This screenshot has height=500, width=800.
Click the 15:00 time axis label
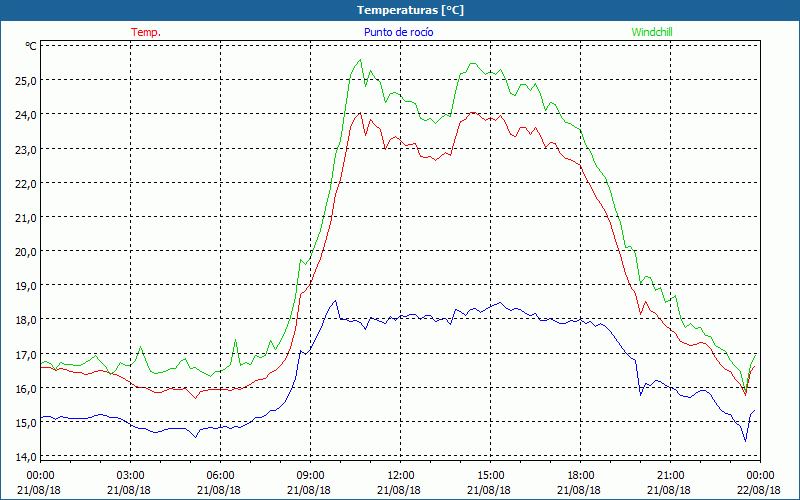[x=490, y=476]
